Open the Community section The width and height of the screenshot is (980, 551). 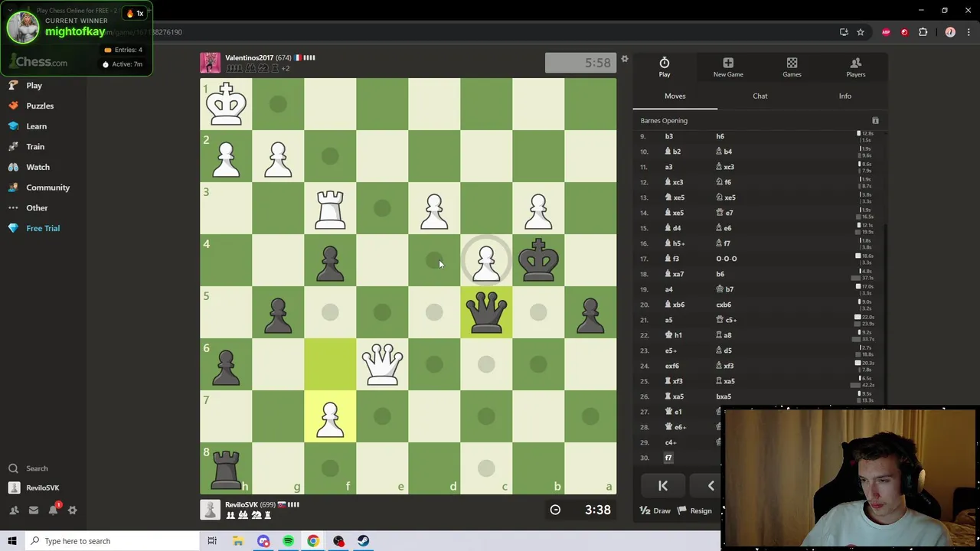(x=47, y=187)
